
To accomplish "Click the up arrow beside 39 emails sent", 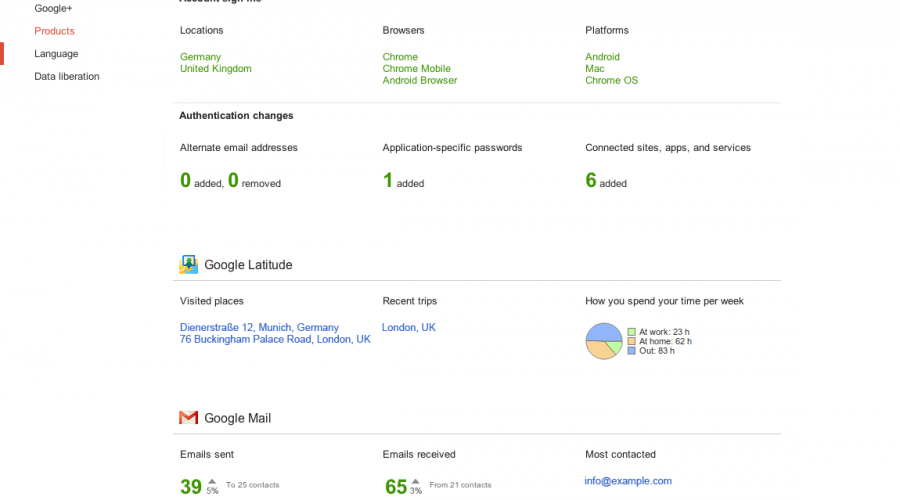I will tap(212, 482).
